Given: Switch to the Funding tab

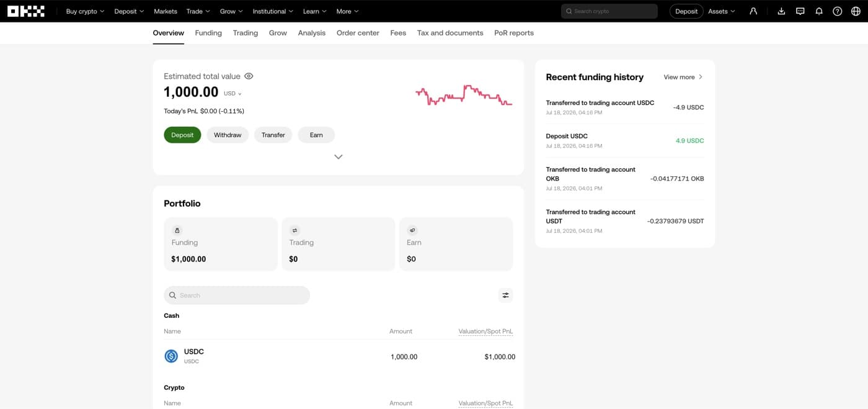Looking at the screenshot, I should click(208, 33).
